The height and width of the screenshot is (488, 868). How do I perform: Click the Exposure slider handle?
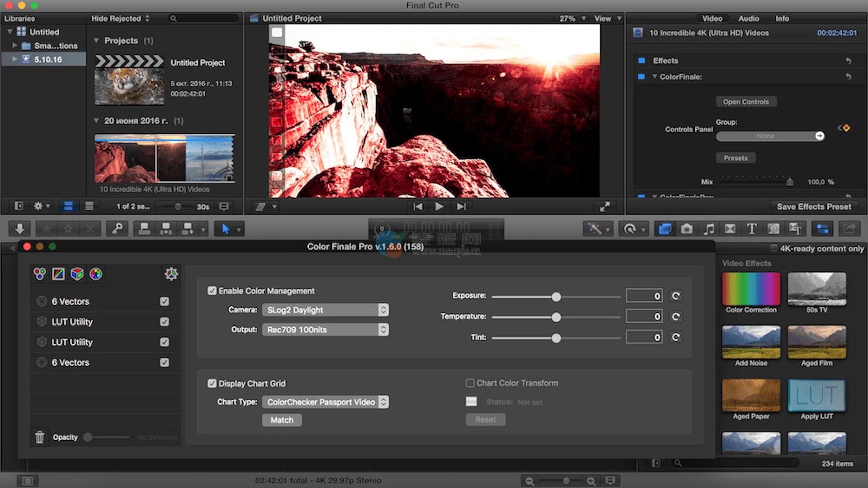coord(556,297)
